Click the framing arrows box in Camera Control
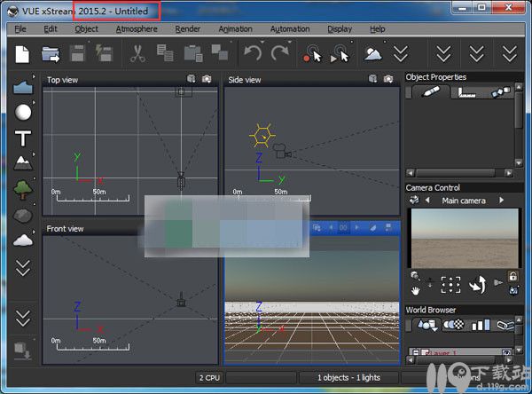The width and height of the screenshot is (532, 394). [450, 285]
